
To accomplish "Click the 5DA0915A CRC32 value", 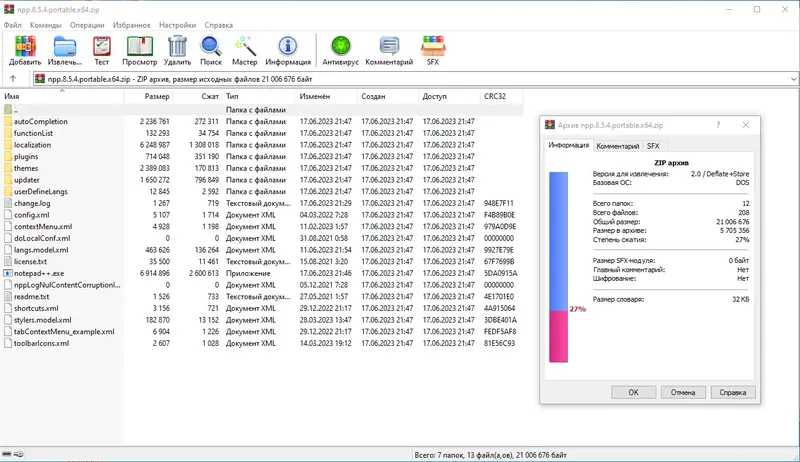I will pyautogui.click(x=501, y=273).
